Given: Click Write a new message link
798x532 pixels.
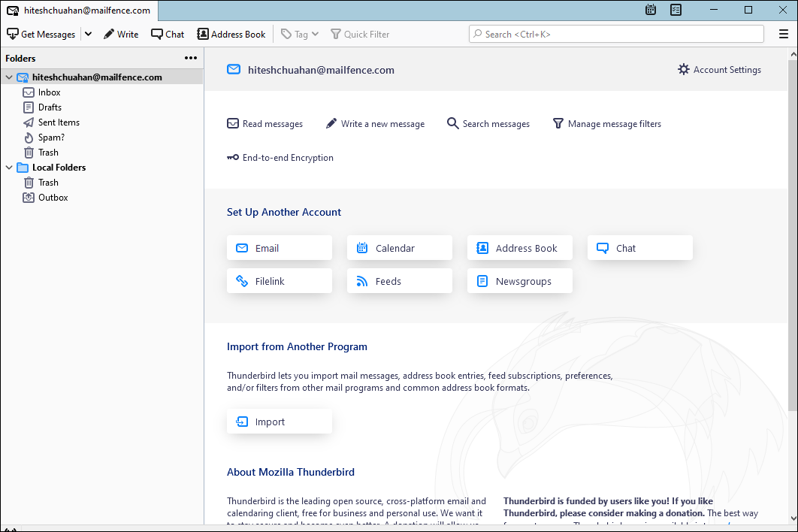Looking at the screenshot, I should [375, 124].
